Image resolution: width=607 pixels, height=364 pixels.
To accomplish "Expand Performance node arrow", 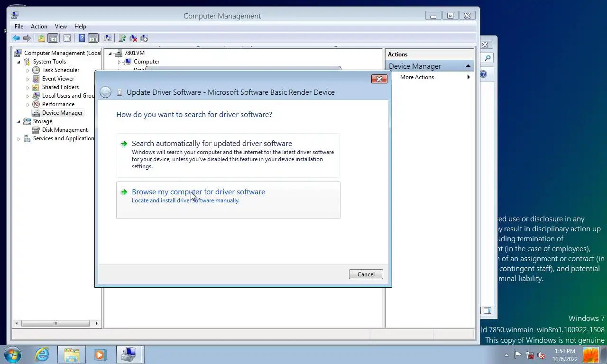I will 28,104.
